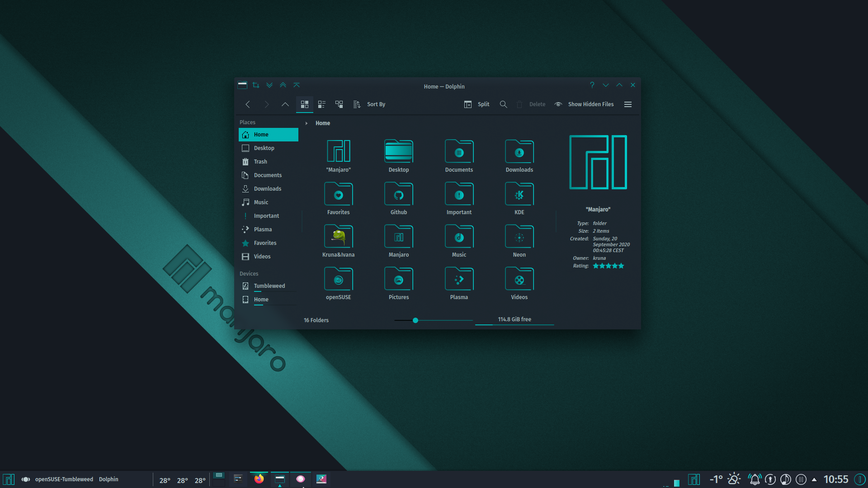Click the Delete toolbar button
This screenshot has width=868, height=488.
[531, 104]
